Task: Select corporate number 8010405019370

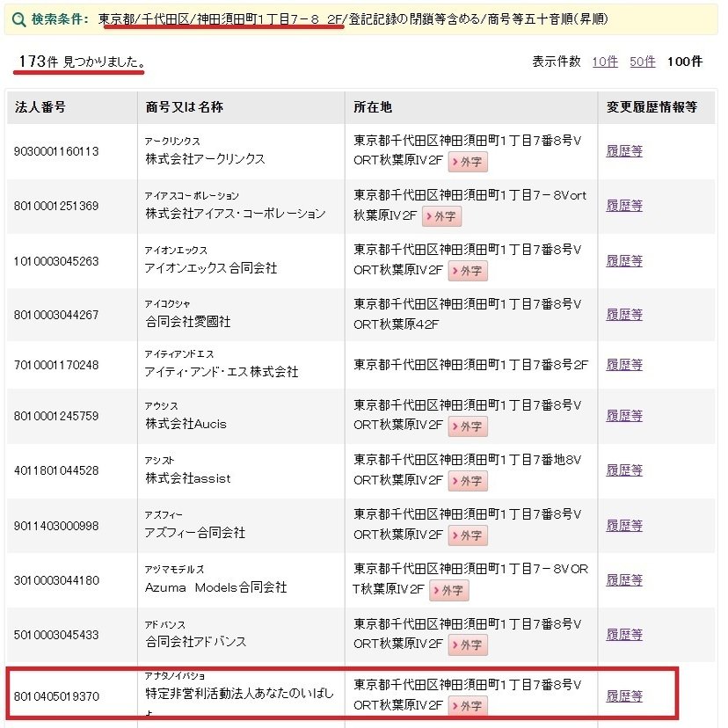Action: coord(56,696)
